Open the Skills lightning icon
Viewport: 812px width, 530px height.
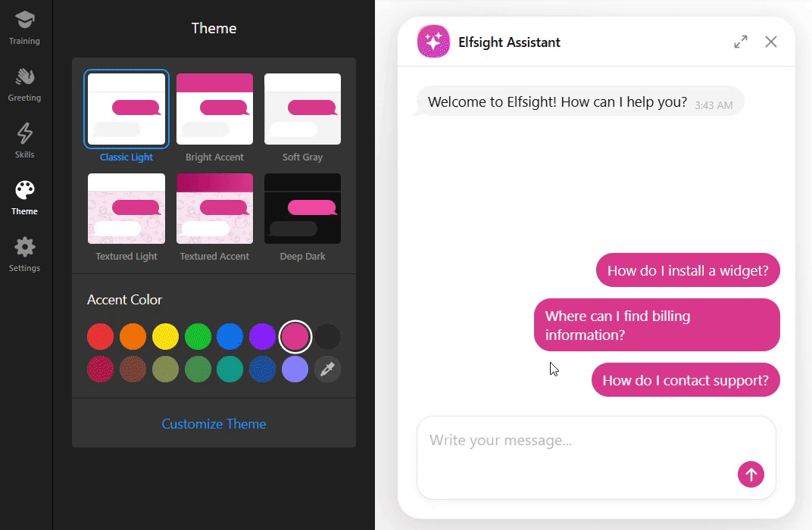pyautogui.click(x=24, y=133)
